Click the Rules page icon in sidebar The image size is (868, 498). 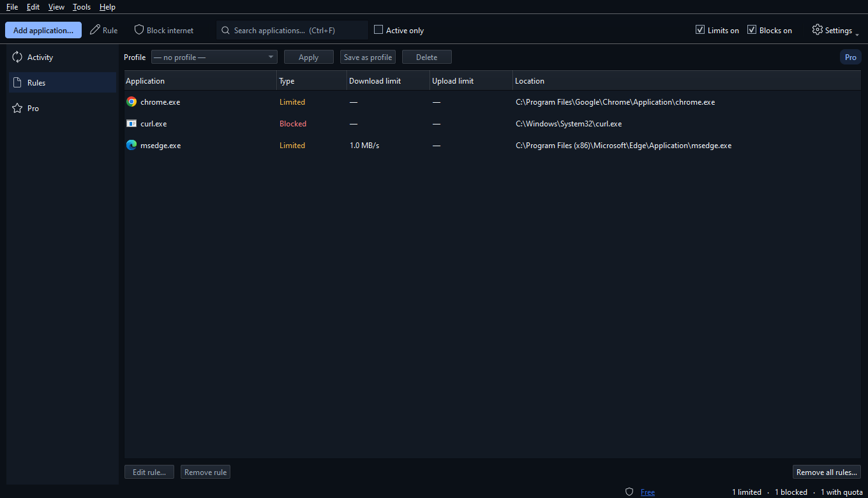pyautogui.click(x=17, y=82)
